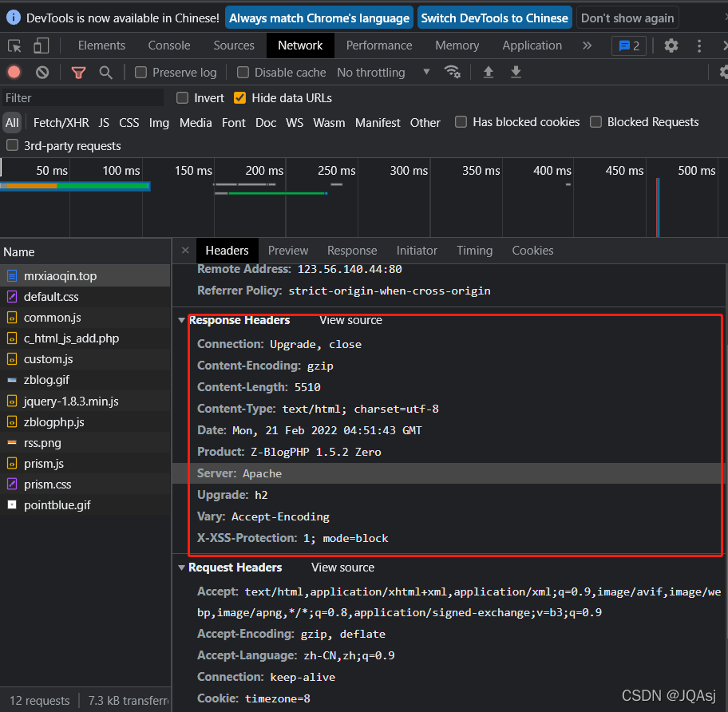Click View source beside Request Headers

342,568
